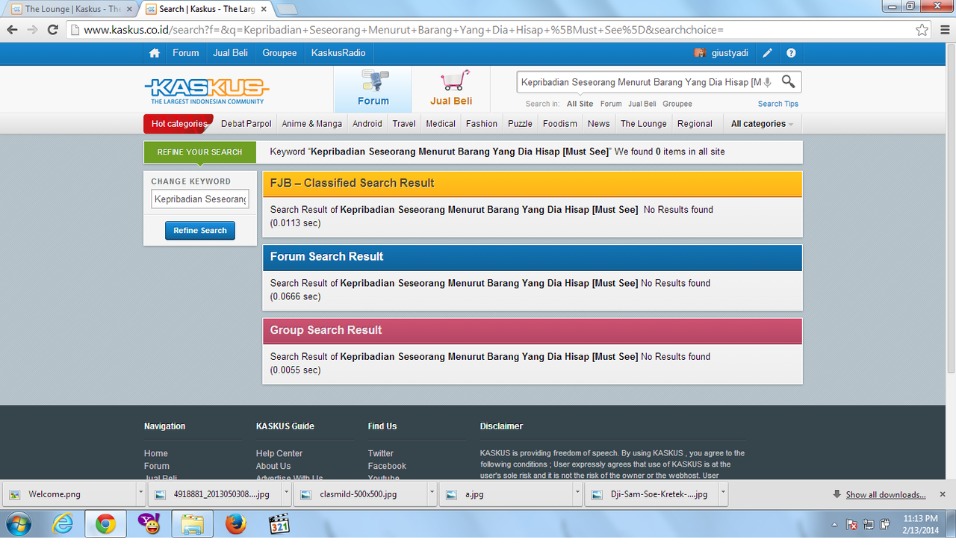
Task: Open The Lounge category
Action: pos(644,124)
